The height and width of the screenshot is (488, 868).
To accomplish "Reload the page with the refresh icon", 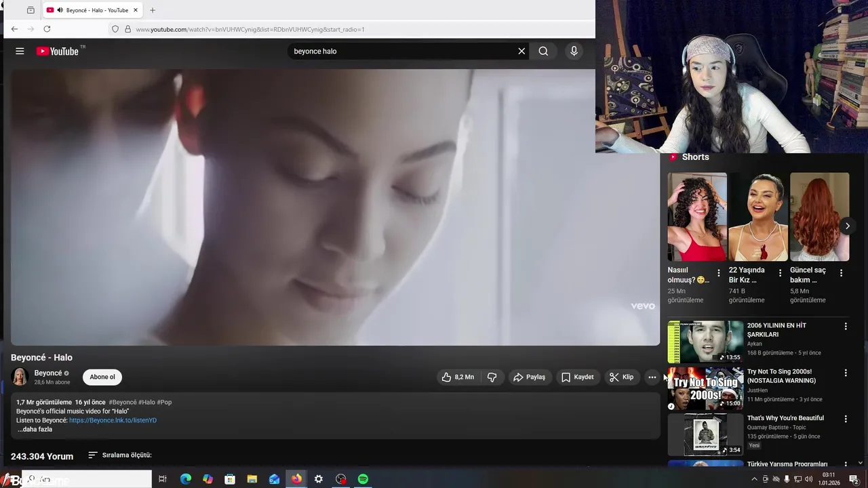I will 47,29.
